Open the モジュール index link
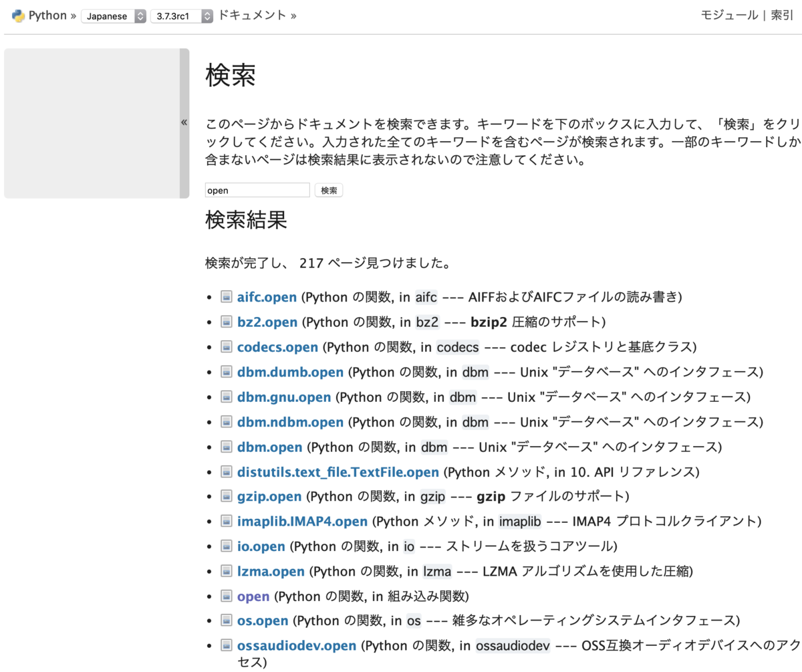The image size is (802, 672). 729,15
